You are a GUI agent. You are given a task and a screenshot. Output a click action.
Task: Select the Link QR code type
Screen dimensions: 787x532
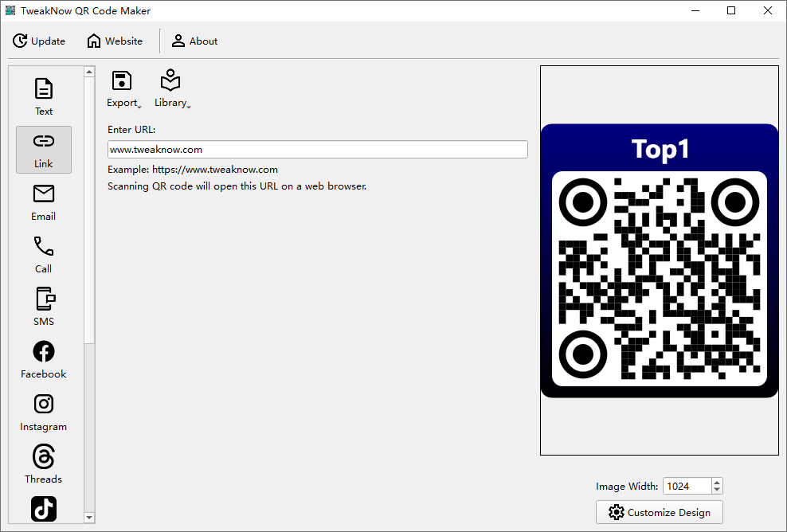43,150
